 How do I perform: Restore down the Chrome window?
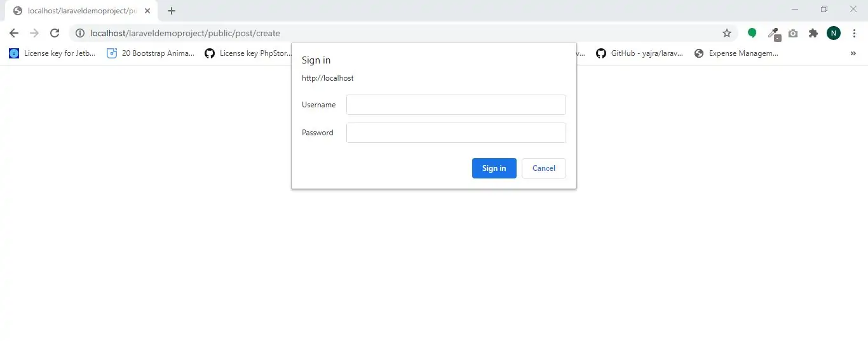click(x=824, y=9)
